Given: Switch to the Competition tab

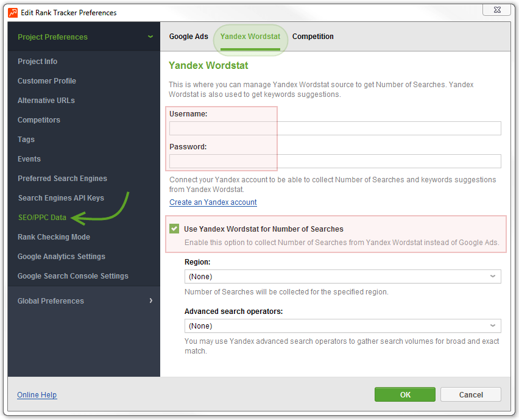Looking at the screenshot, I should point(312,37).
